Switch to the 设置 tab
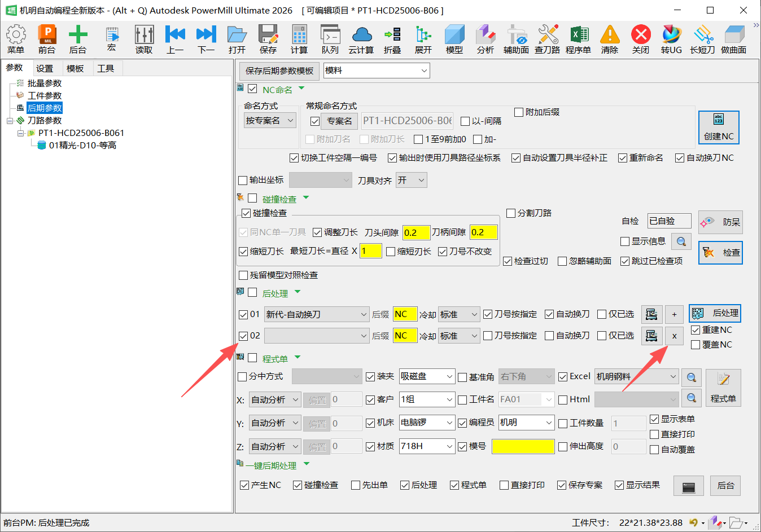This screenshot has height=532, width=761. tap(45, 68)
